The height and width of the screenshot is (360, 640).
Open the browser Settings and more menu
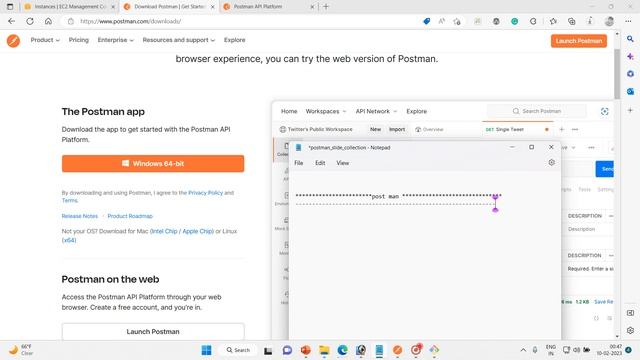click(628, 21)
